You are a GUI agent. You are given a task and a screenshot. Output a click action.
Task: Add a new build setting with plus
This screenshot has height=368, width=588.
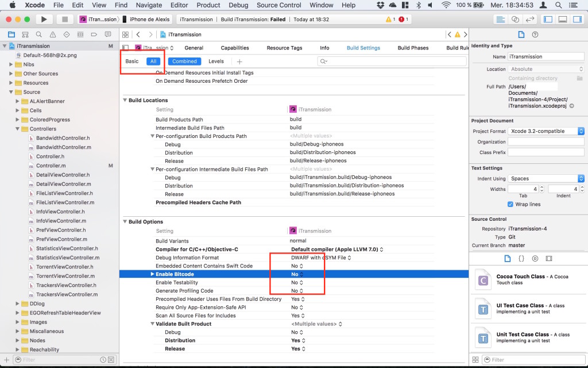click(239, 62)
